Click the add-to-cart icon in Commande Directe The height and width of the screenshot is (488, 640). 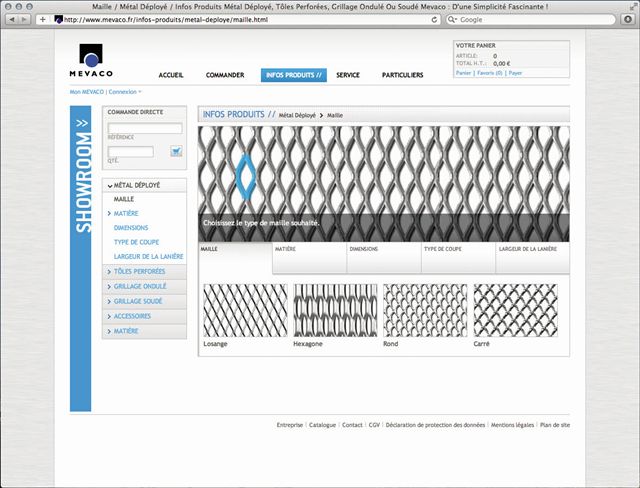point(176,151)
